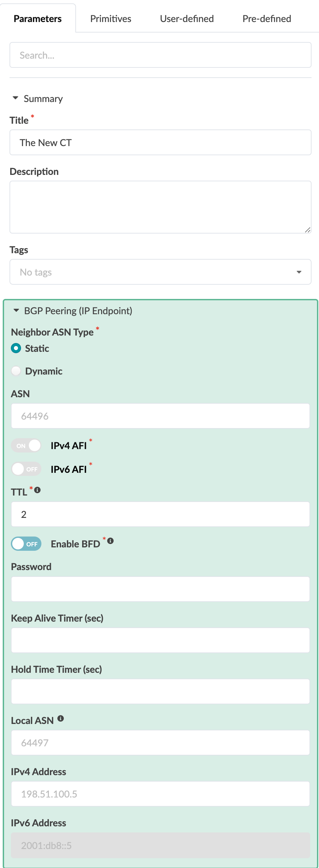The image size is (319, 868).
Task: Click the Keep Alive Timer input field
Action: pos(160,640)
